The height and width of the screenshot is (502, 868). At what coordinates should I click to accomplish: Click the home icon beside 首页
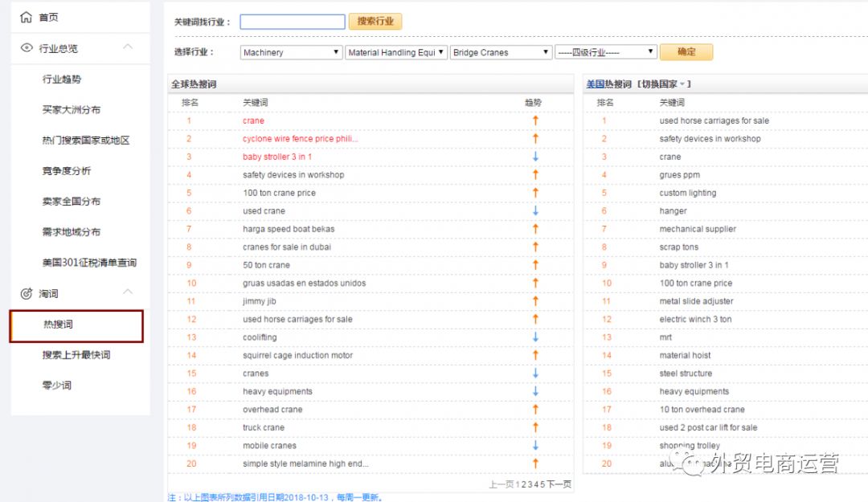point(26,17)
